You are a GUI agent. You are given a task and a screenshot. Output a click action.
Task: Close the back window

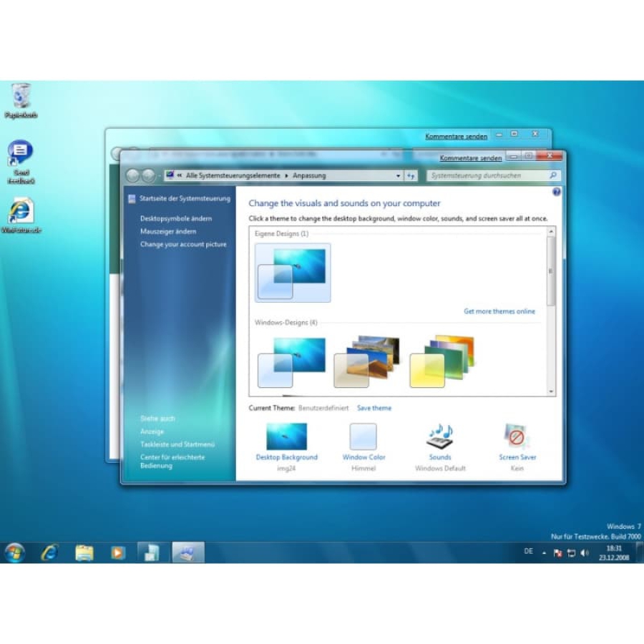point(535,134)
